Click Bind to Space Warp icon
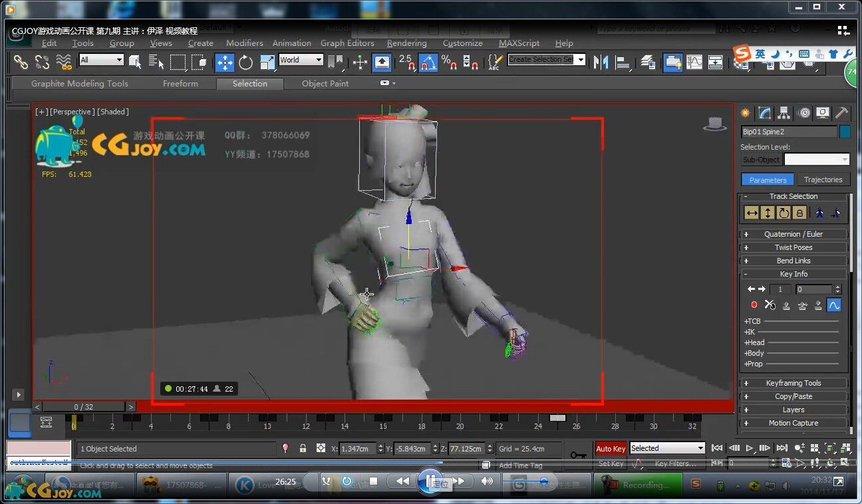Image resolution: width=862 pixels, height=504 pixels. point(63,62)
